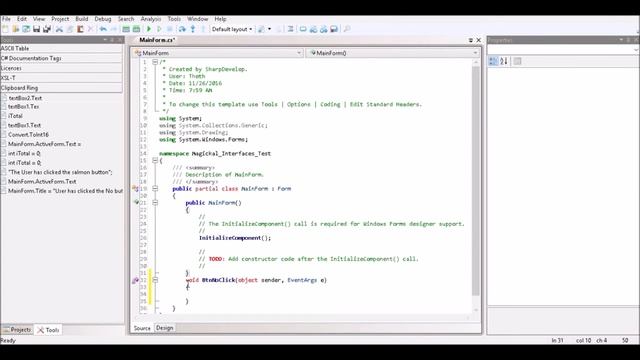This screenshot has height=360, width=640.
Task: Toggle Categorized view in Properties panel
Action: pyautogui.click(x=493, y=61)
